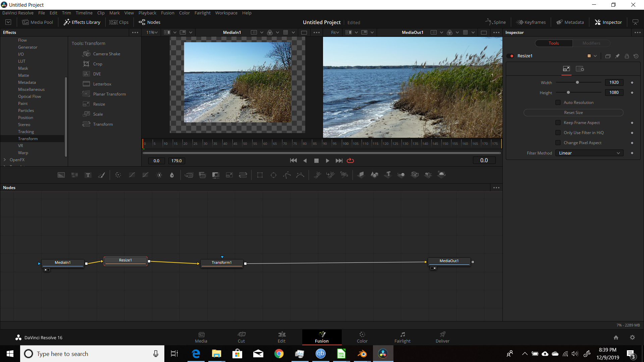
Task: Enable Keep Frame Aspect checkbox
Action: [x=558, y=123]
